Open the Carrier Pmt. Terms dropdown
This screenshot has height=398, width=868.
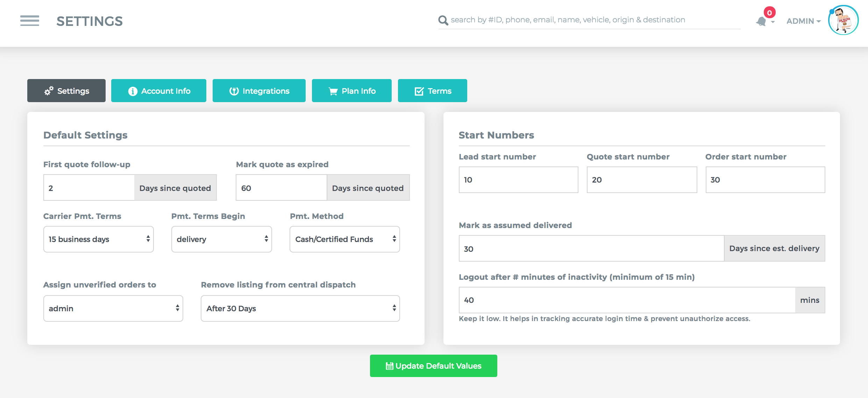99,239
